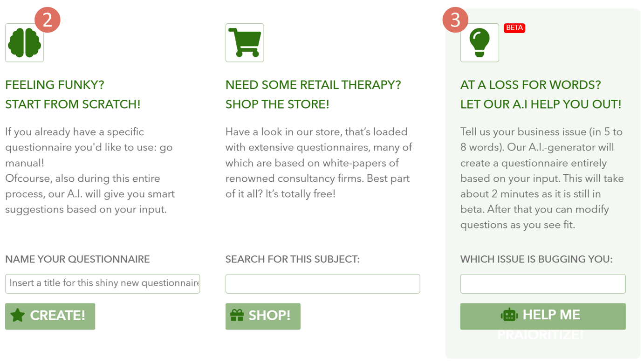Select the number 2 step circle
Viewport: 644px width, 364px height.
point(48,20)
